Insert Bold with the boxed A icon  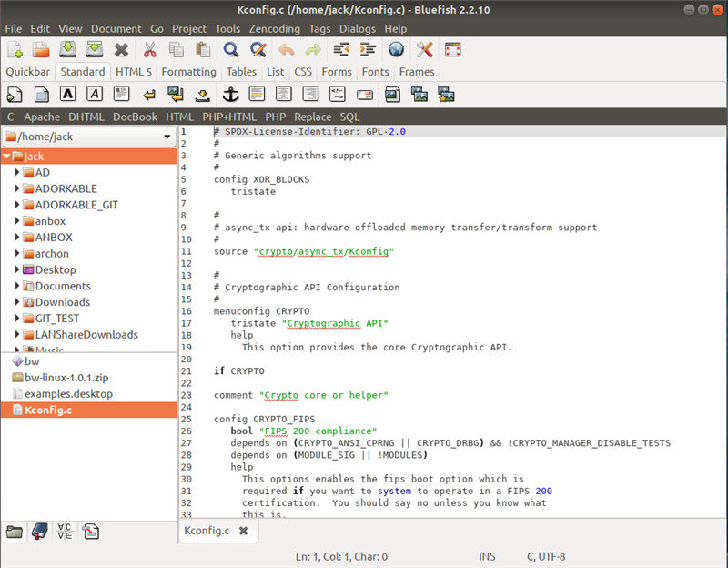(x=67, y=94)
